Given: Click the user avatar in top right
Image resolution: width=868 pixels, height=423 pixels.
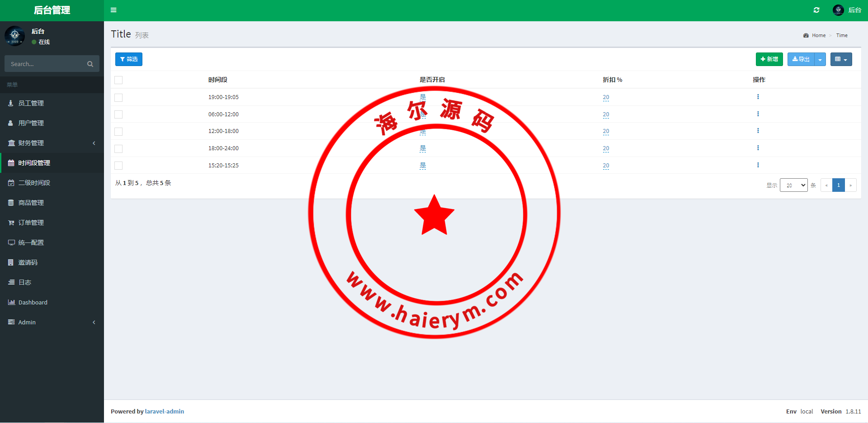Looking at the screenshot, I should [838, 10].
